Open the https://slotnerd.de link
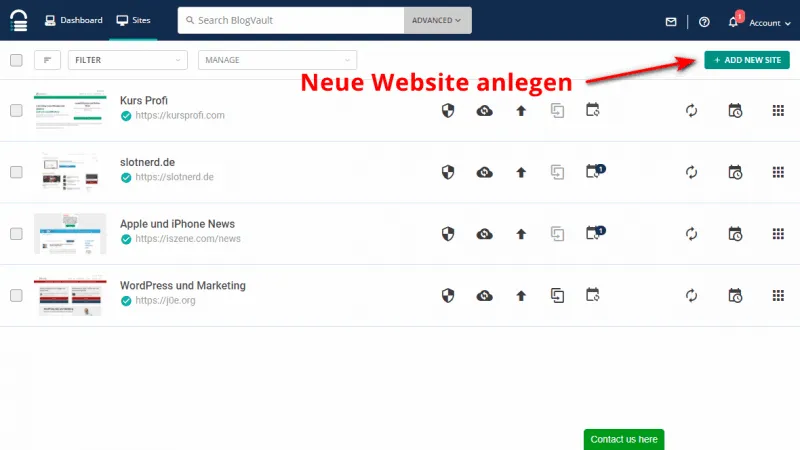 (x=174, y=177)
